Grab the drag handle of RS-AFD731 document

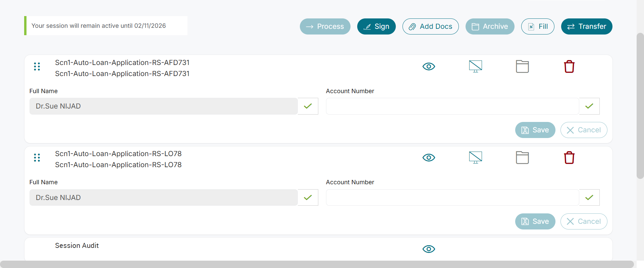(37, 67)
